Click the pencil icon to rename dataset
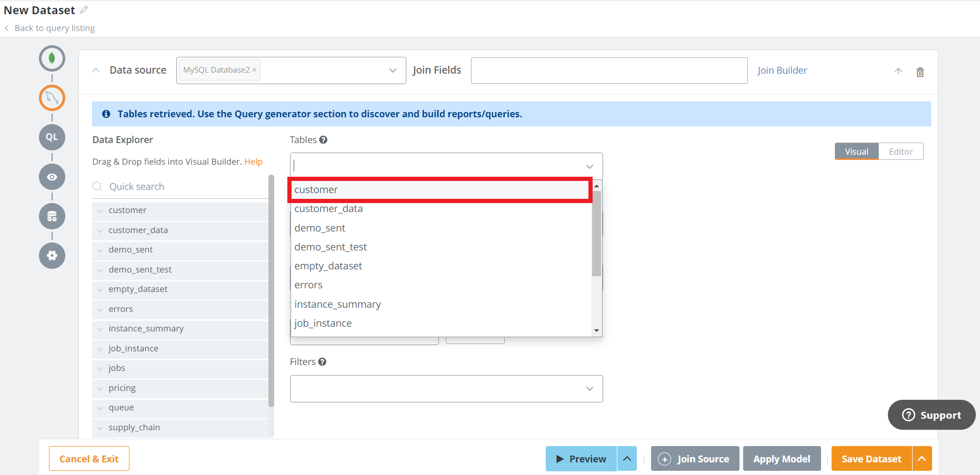Screen dimensions: 980x475 point(84,10)
